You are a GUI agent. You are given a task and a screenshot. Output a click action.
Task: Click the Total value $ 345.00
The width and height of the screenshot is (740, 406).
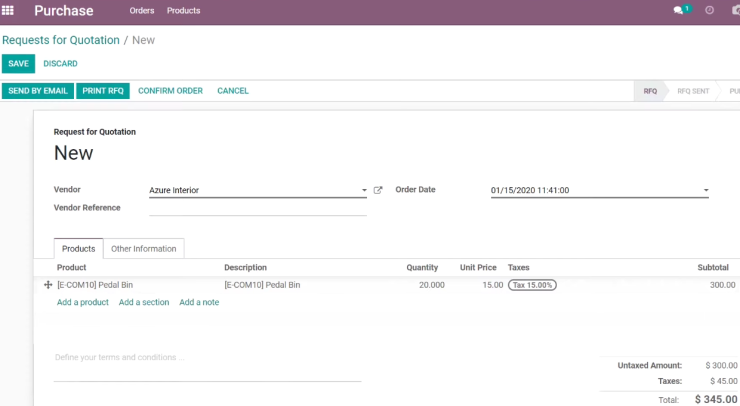point(716,399)
